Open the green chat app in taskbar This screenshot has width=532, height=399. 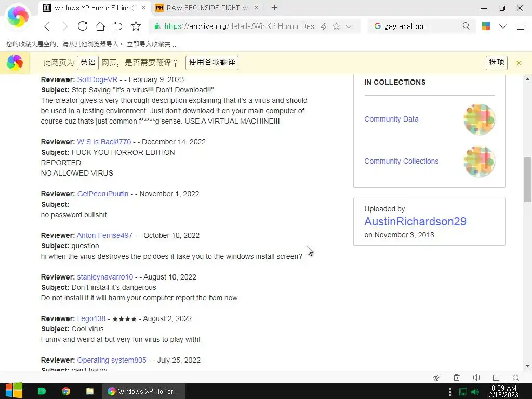click(42, 391)
